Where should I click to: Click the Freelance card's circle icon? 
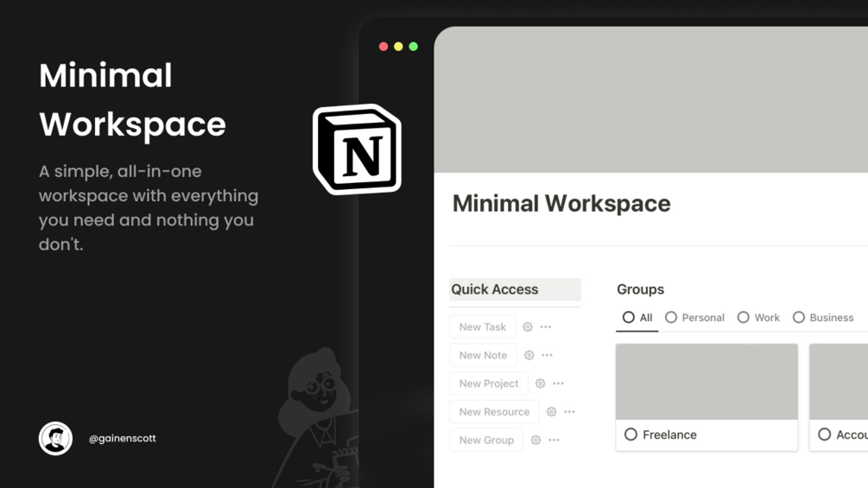pos(631,434)
